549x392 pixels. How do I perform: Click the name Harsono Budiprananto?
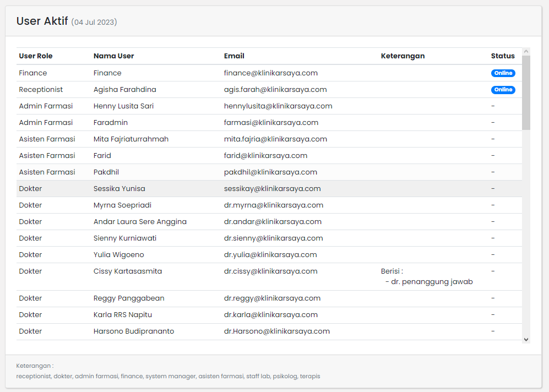point(134,331)
